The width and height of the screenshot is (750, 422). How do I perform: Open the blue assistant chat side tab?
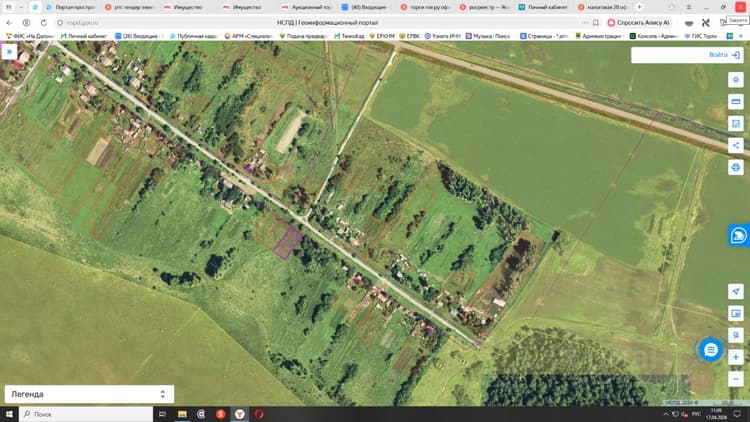739,235
